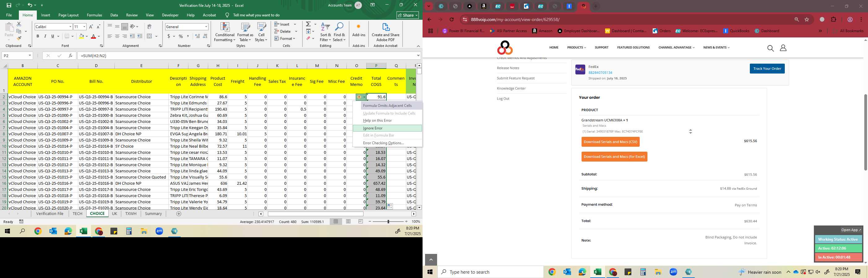Click the Cut scissors icon
868x278 pixels.
click(x=19, y=24)
